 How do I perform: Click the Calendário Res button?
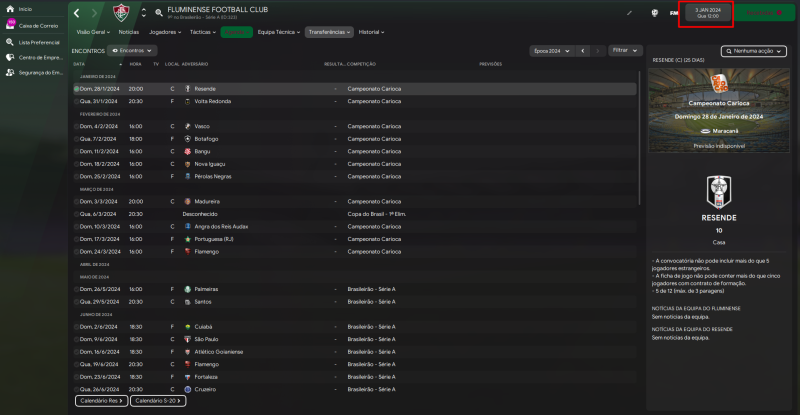pyautogui.click(x=101, y=400)
